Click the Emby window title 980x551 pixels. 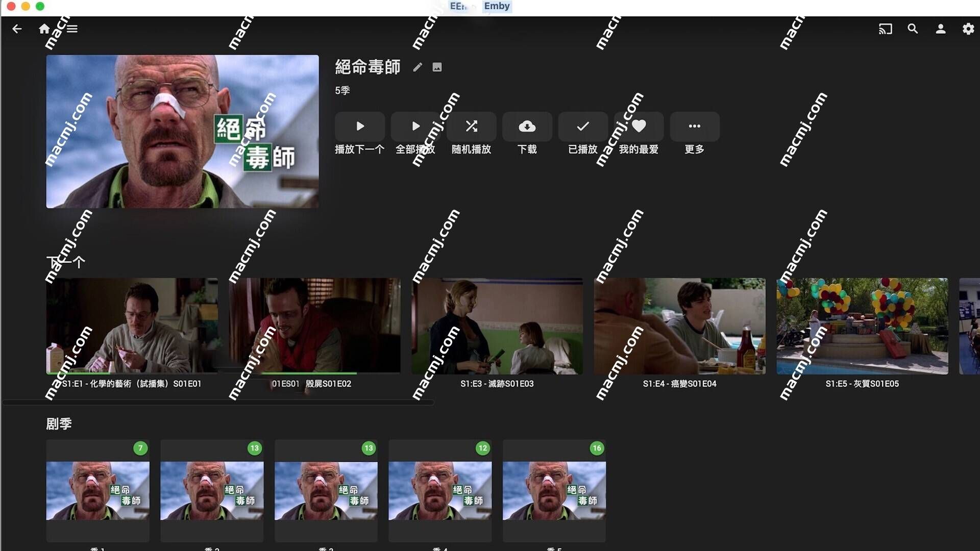(x=497, y=6)
